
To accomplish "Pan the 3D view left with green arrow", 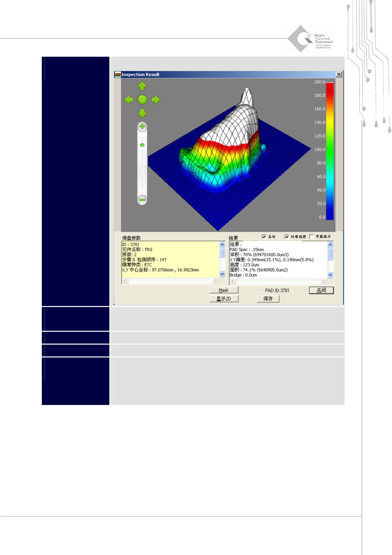I will 128,100.
